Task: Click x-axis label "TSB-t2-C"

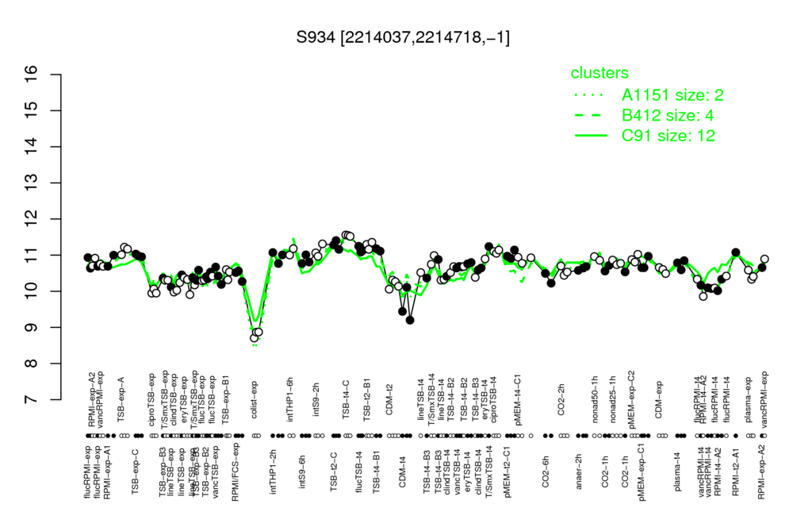Action: pyautogui.click(x=334, y=471)
